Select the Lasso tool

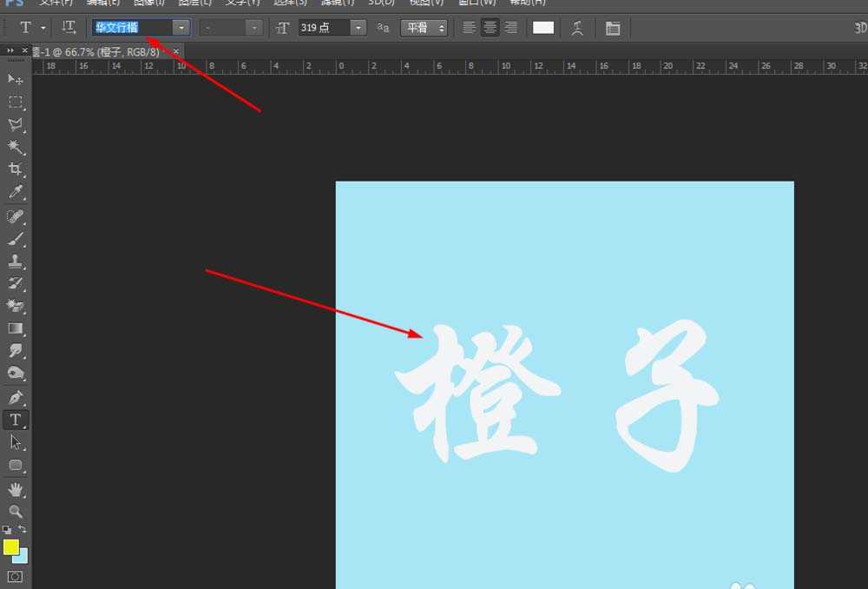(x=15, y=124)
